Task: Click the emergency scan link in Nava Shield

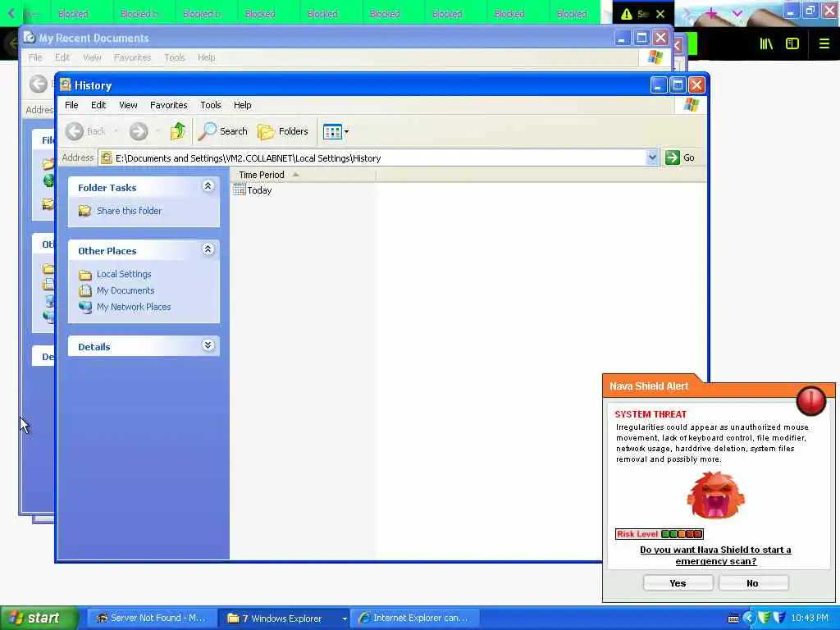Action: click(715, 555)
